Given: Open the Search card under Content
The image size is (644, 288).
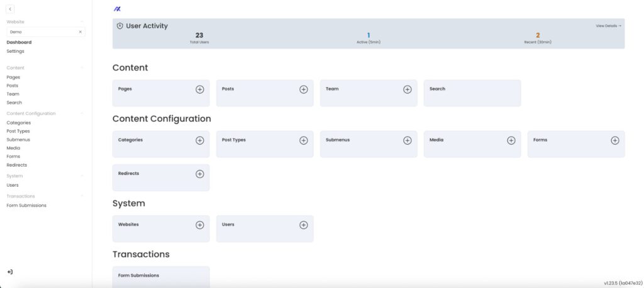Looking at the screenshot, I should click(x=472, y=92).
